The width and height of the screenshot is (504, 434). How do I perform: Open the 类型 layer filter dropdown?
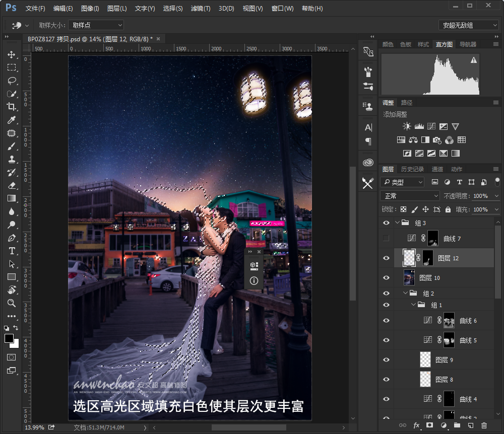[402, 182]
